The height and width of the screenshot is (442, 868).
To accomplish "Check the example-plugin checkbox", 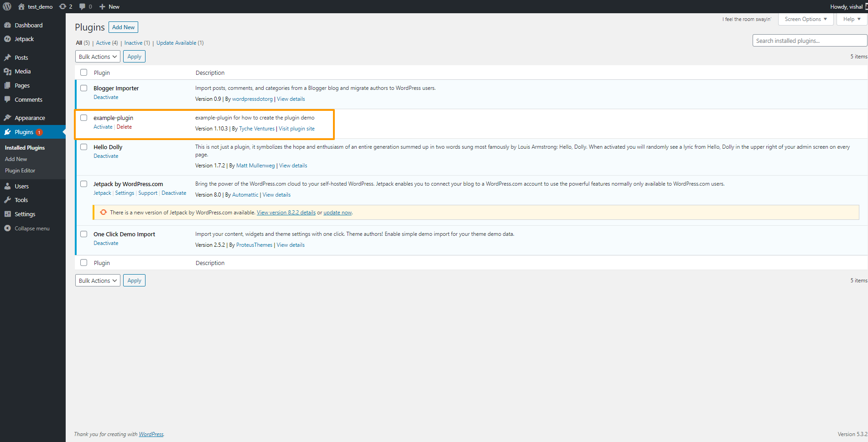I will tap(84, 118).
